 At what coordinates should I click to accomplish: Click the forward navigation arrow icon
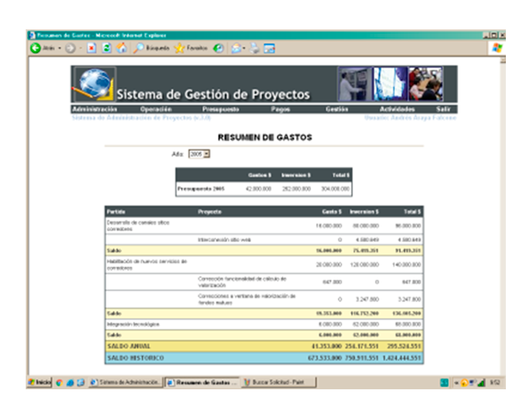point(71,48)
